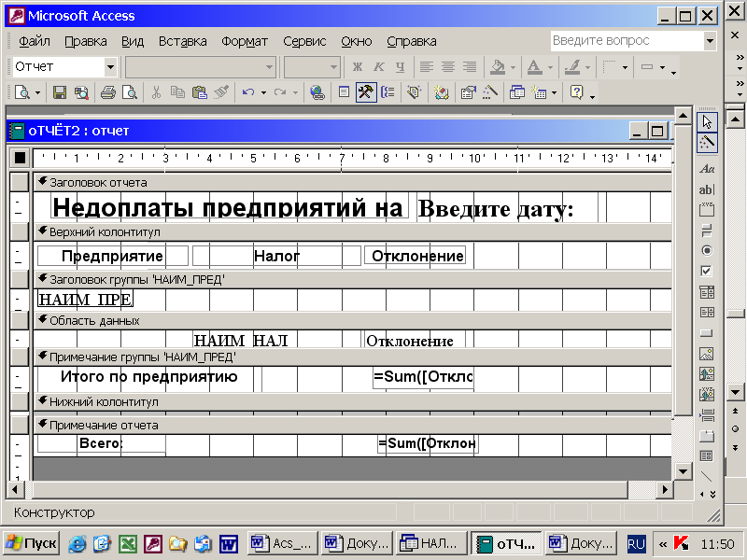Image resolution: width=747 pixels, height=560 pixels.
Task: Select the Заголовок отчета section bar
Action: click(x=353, y=182)
